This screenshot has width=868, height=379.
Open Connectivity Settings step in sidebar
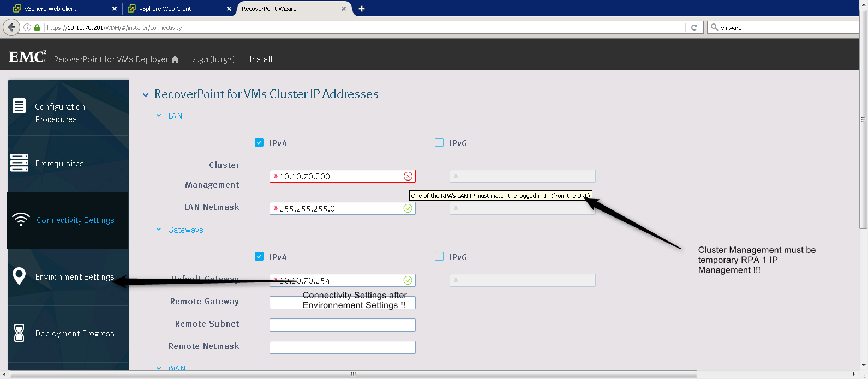tap(68, 220)
